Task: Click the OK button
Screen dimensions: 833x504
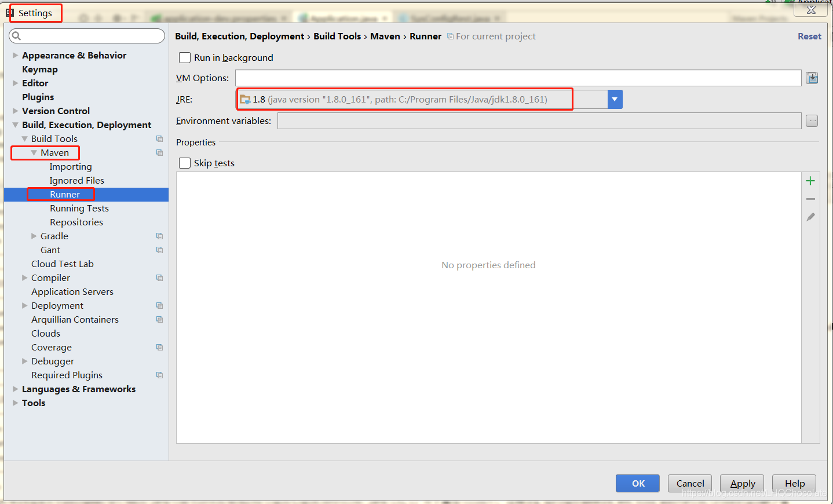Action: point(638,484)
